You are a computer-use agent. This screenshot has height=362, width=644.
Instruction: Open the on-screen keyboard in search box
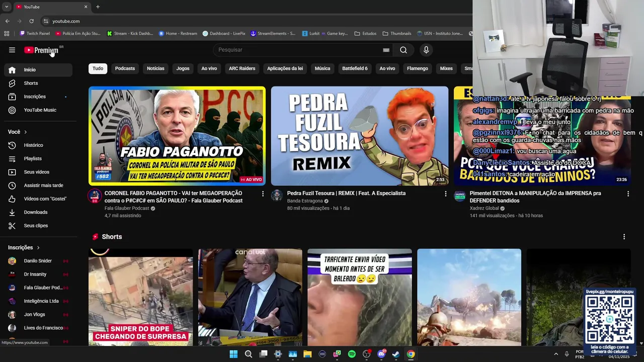pyautogui.click(x=386, y=50)
